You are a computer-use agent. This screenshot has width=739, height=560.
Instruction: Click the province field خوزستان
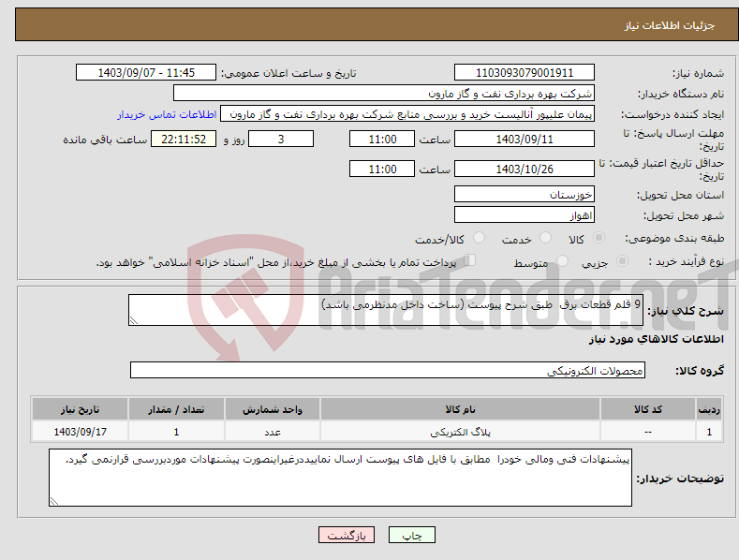coord(525,194)
